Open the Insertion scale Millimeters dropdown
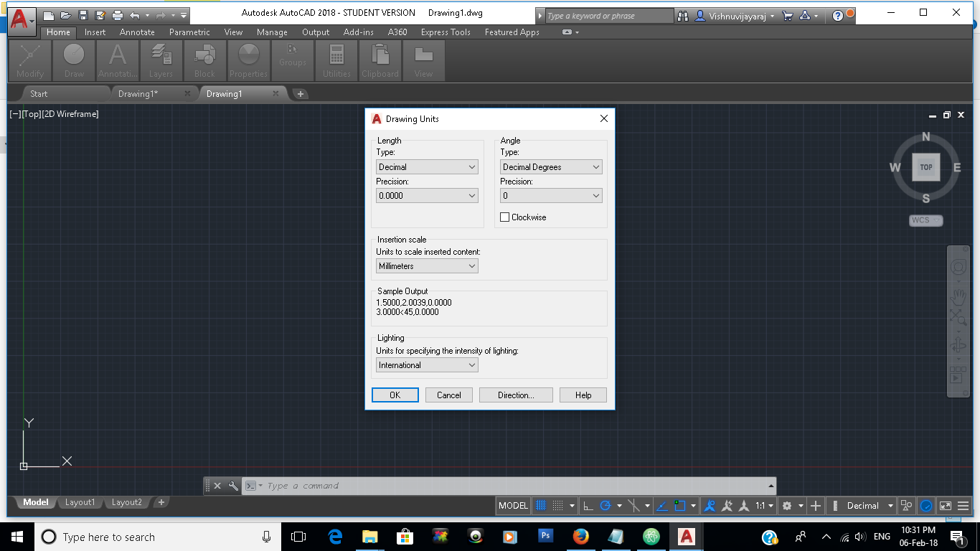The image size is (980, 551). click(x=427, y=266)
